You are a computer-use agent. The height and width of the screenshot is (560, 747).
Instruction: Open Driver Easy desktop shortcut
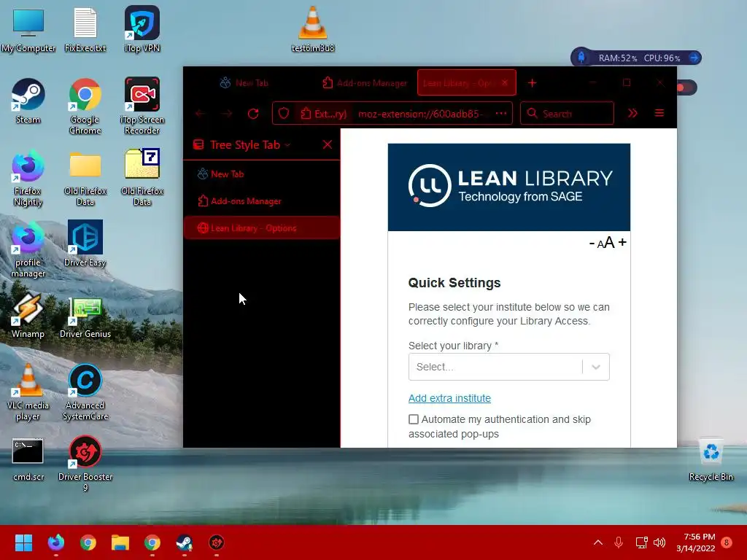(x=85, y=244)
